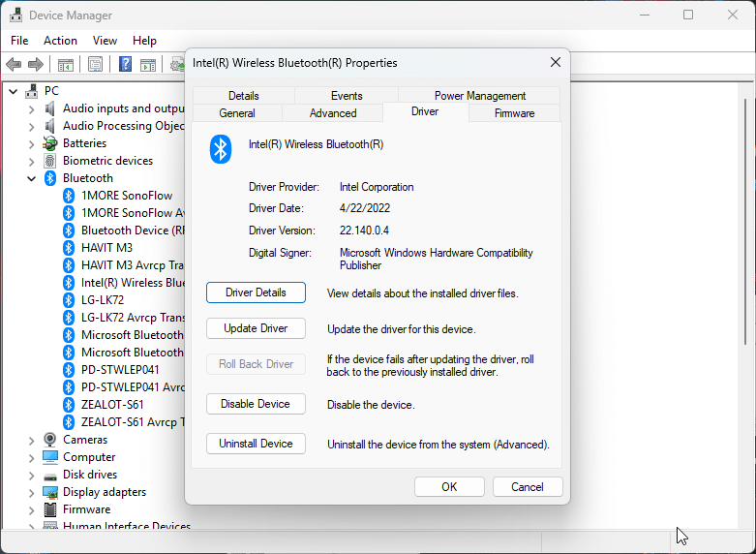Viewport: 756px width, 554px height.
Task: Expand the Disk drives category
Action: pyautogui.click(x=31, y=476)
